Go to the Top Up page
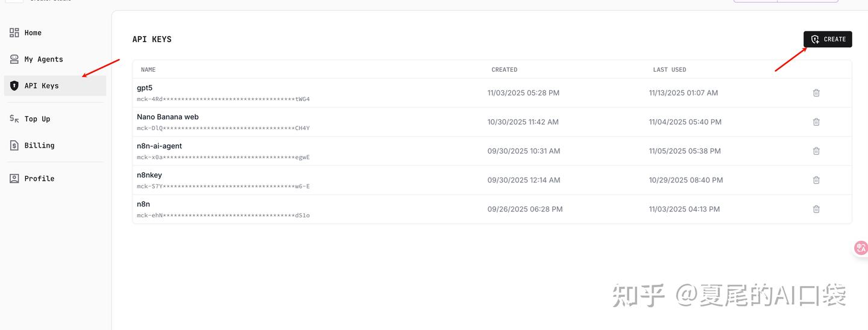Screen dimensions: 868x330 [37, 119]
